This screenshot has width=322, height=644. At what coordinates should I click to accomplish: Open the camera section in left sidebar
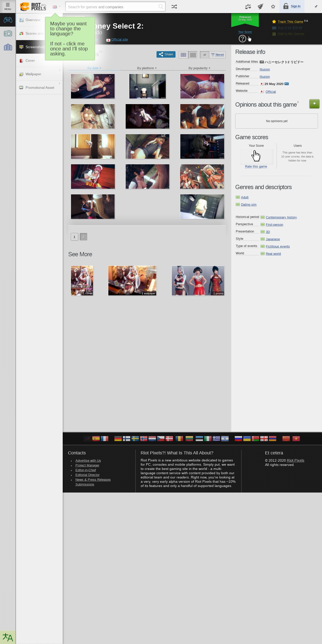tap(8, 33)
